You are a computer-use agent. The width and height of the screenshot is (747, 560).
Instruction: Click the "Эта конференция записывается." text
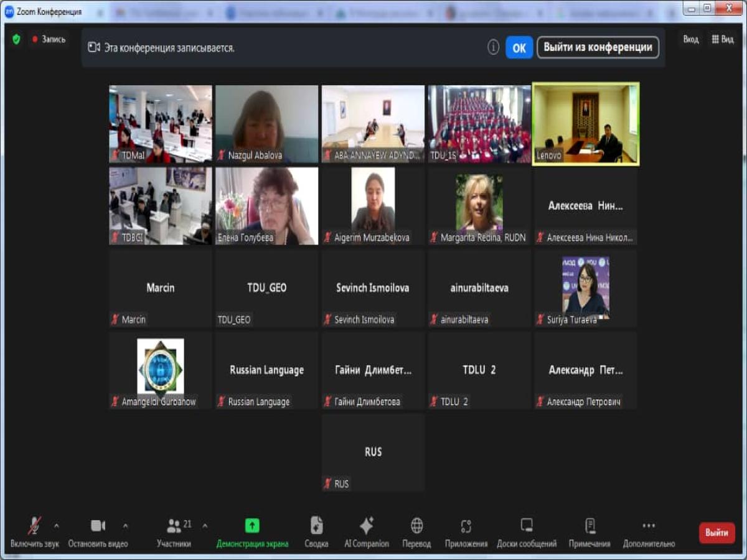coord(169,47)
